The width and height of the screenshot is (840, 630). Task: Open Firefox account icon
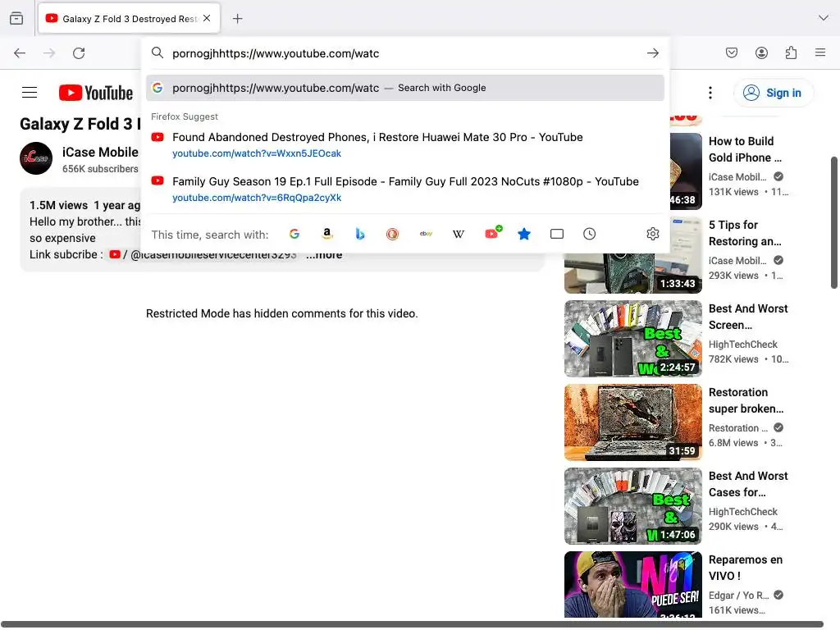click(761, 52)
